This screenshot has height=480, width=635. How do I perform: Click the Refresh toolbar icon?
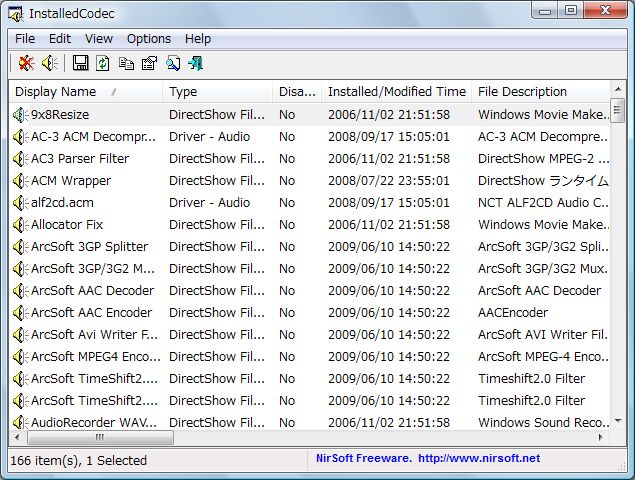[x=103, y=63]
